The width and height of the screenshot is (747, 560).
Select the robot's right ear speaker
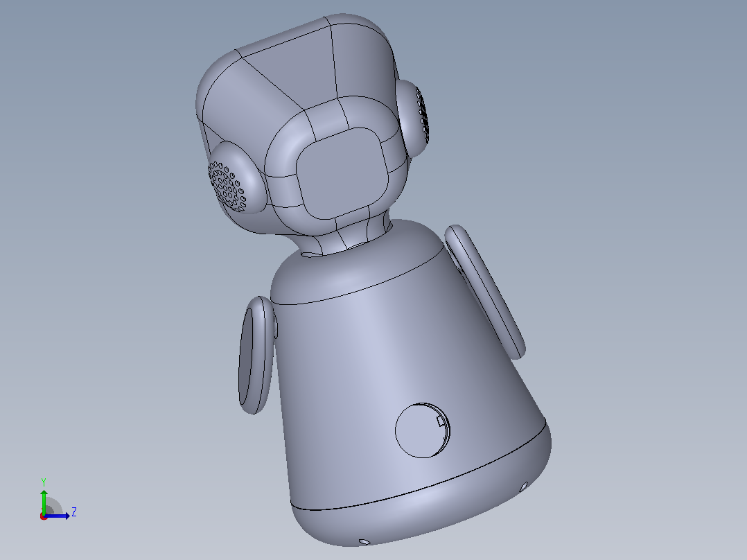click(413, 118)
